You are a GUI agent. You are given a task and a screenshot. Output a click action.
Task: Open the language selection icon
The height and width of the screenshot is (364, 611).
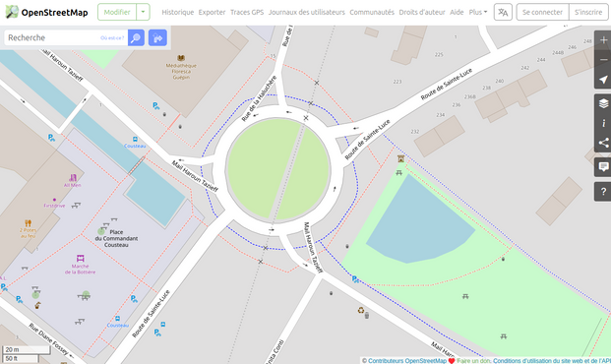503,12
